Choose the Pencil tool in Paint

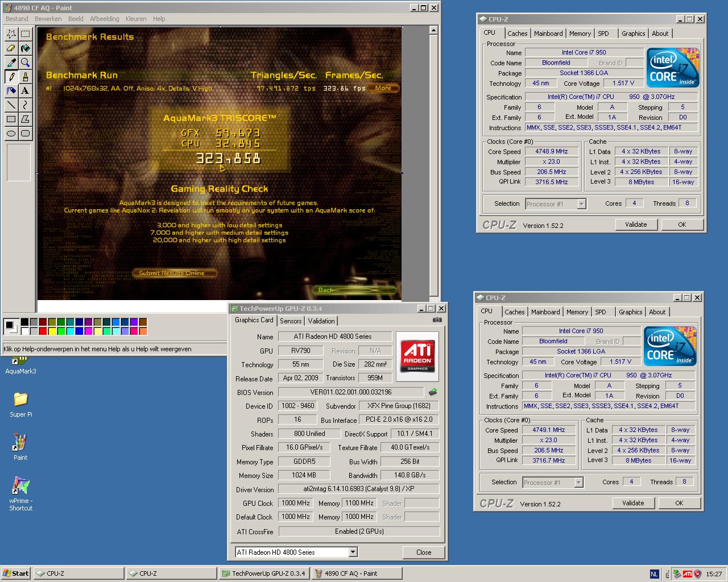(11, 77)
